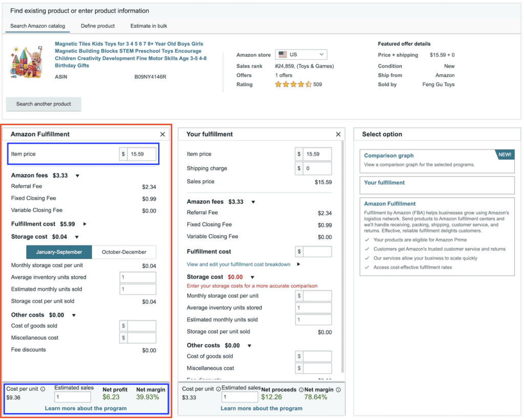Viewport: 524px width, 420px height.
Task: Close the Your fulfillment panel
Action: coord(338,134)
